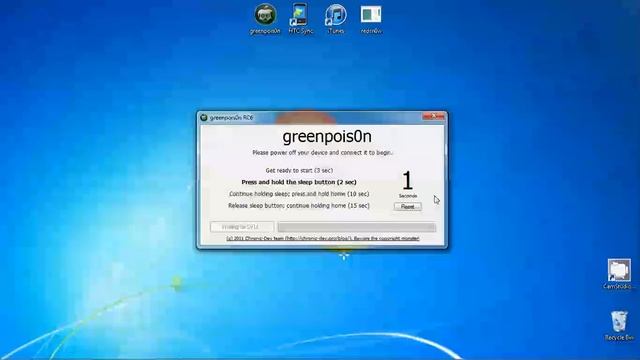
Task: Open the HTC Sync desktop shortcut
Action: pyautogui.click(x=300, y=19)
